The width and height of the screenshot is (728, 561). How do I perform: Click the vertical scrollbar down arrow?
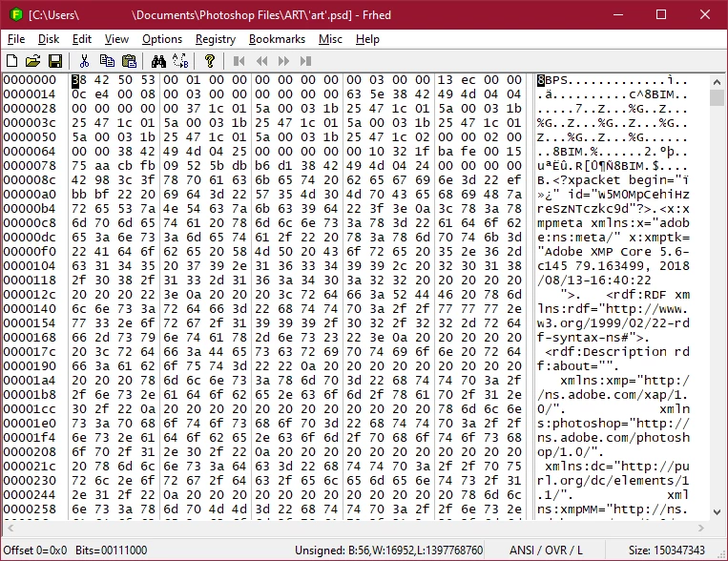pos(717,512)
